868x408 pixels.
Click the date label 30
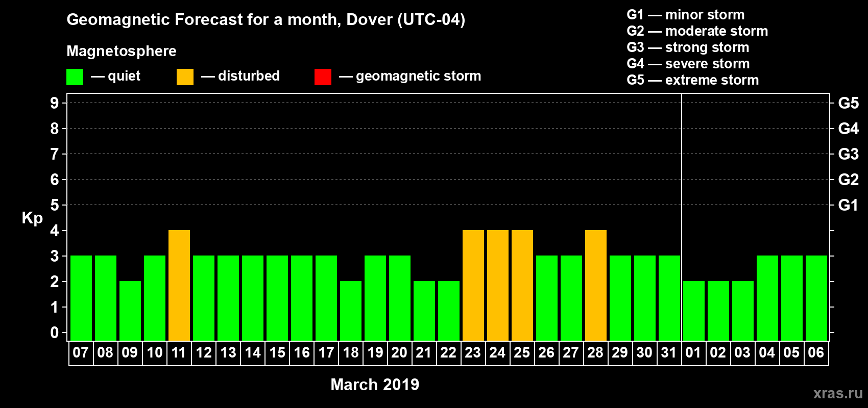(644, 353)
